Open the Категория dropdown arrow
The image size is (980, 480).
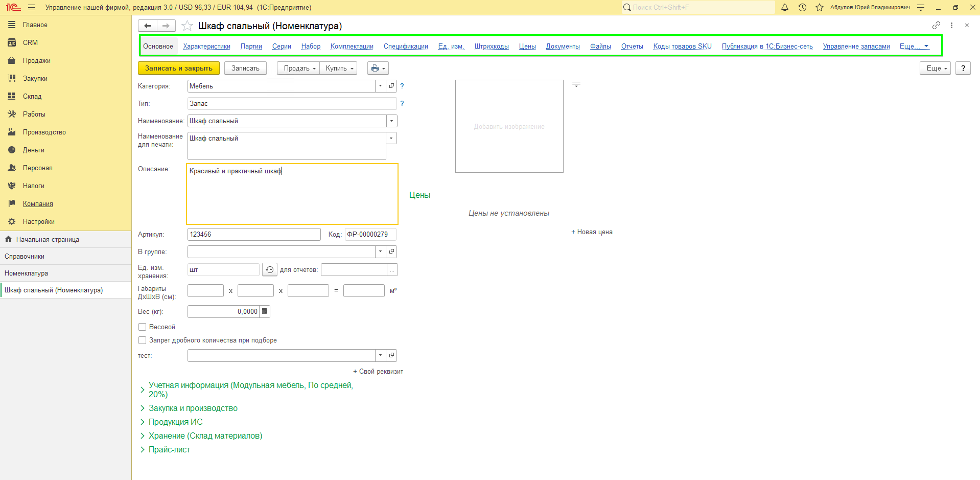point(380,86)
